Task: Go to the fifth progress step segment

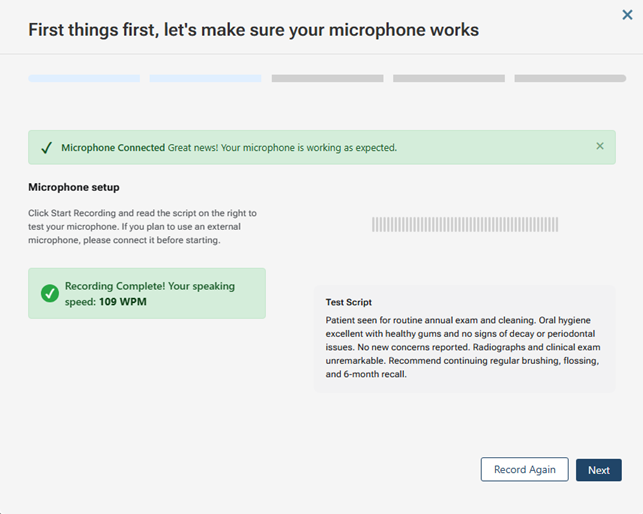Action: (570, 78)
